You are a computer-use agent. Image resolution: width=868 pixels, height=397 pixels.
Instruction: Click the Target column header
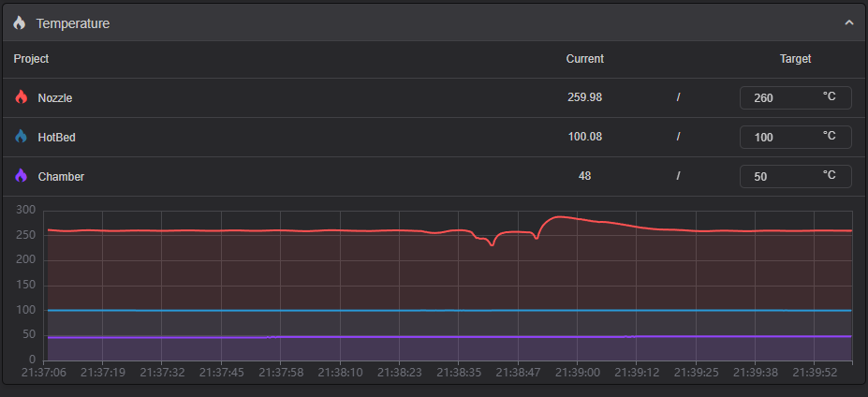795,59
